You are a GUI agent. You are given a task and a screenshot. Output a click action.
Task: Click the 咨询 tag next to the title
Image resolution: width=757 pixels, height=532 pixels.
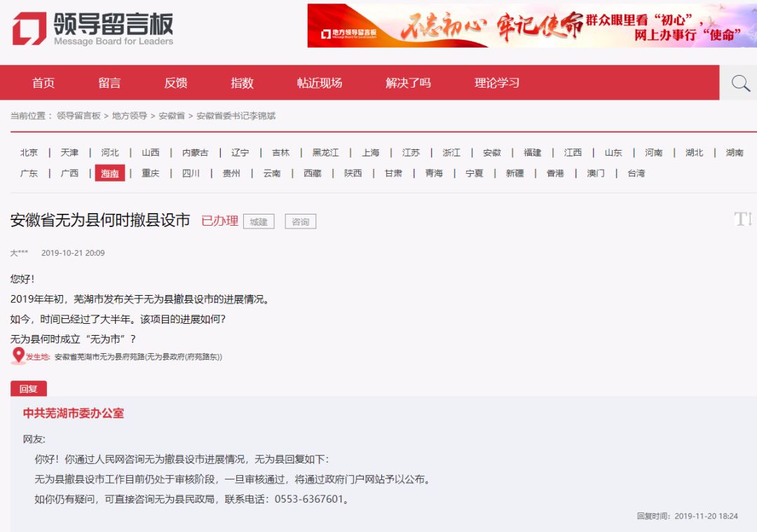pyautogui.click(x=301, y=221)
